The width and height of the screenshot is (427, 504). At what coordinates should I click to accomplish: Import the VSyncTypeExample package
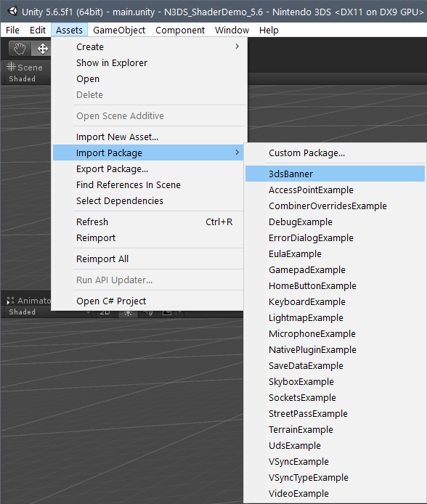point(335,478)
